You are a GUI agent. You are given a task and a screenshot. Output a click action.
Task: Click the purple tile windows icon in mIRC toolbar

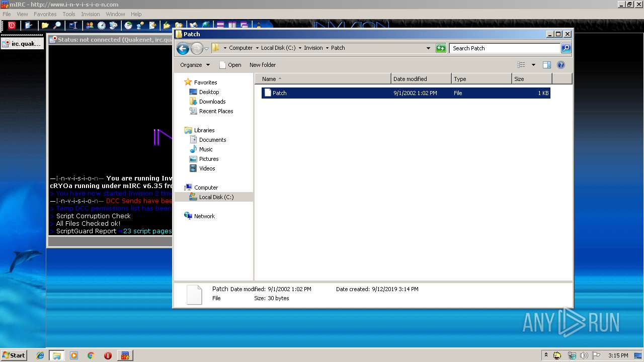pyautogui.click(x=220, y=25)
